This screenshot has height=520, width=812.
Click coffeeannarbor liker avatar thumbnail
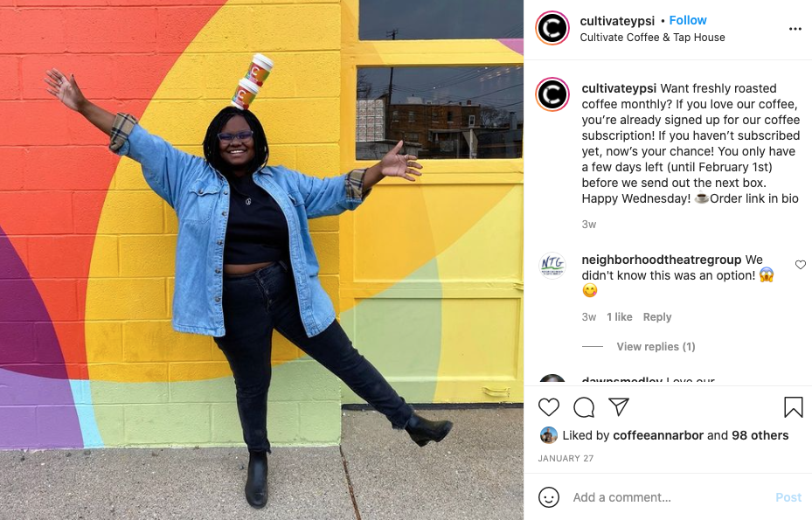pos(548,435)
